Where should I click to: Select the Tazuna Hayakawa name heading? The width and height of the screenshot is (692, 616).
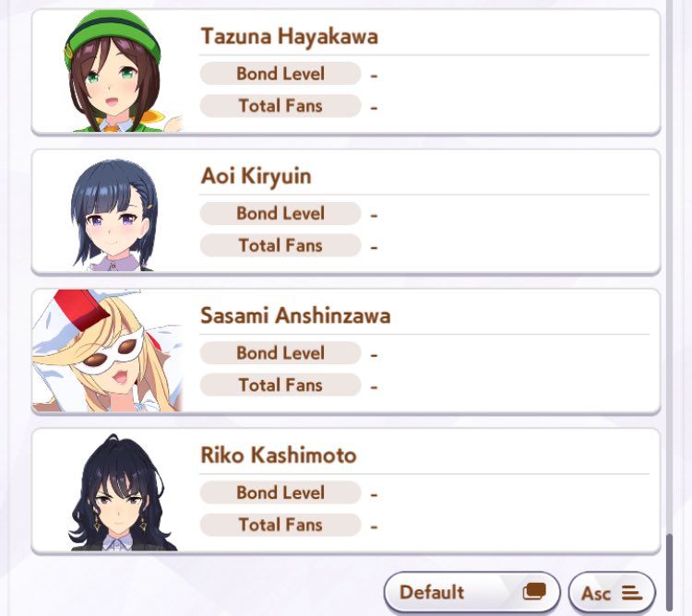click(290, 36)
